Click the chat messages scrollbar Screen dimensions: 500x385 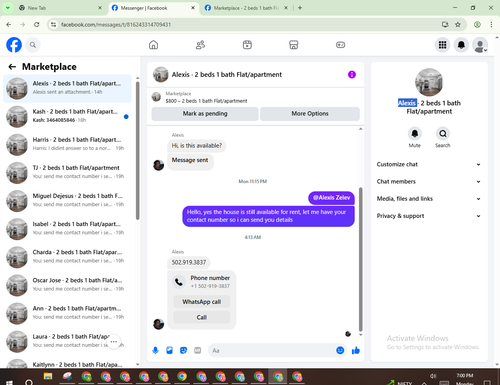[x=360, y=259]
